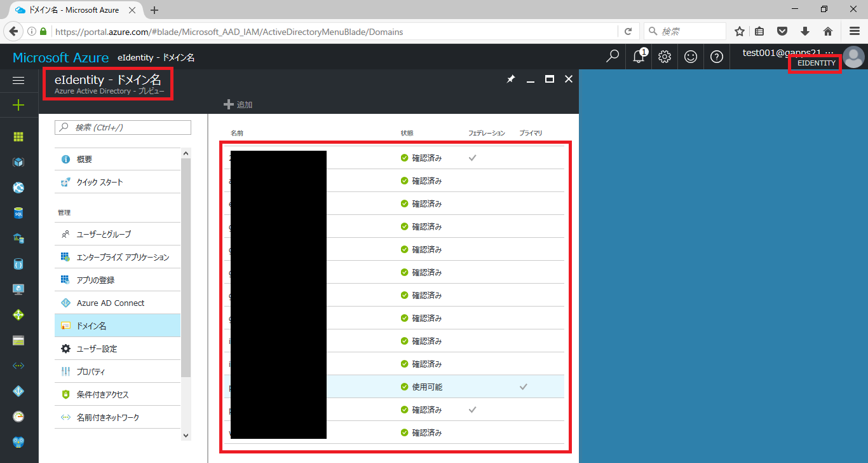The image size is (868, 463).
Task: Open the Azure portal hamburger menu
Action: point(18,81)
